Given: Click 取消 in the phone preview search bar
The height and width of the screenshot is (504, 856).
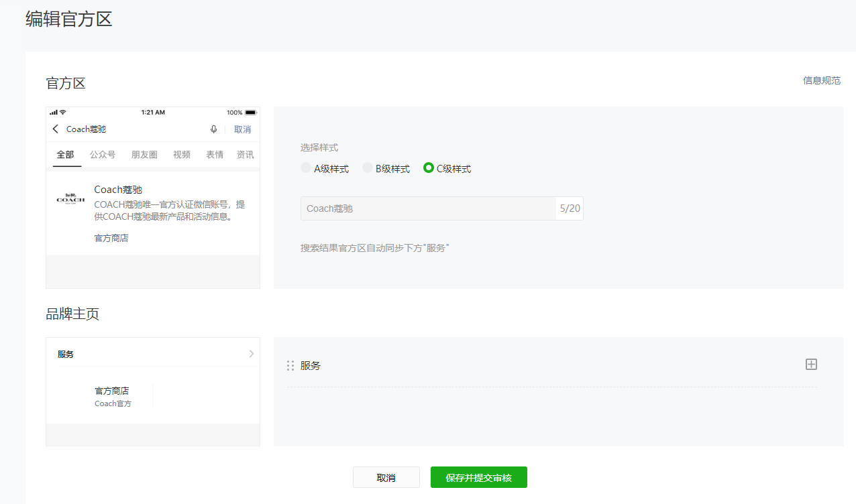Looking at the screenshot, I should (x=242, y=129).
